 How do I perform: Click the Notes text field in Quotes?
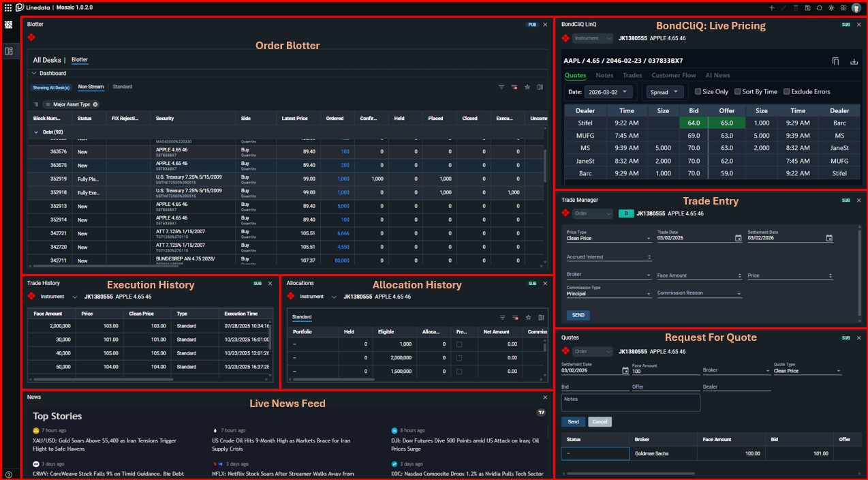pos(630,403)
